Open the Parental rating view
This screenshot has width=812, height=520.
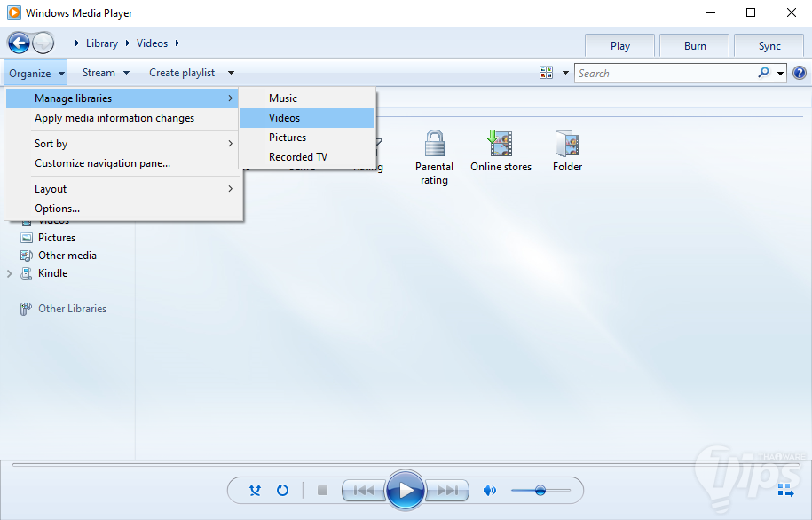pyautogui.click(x=434, y=157)
